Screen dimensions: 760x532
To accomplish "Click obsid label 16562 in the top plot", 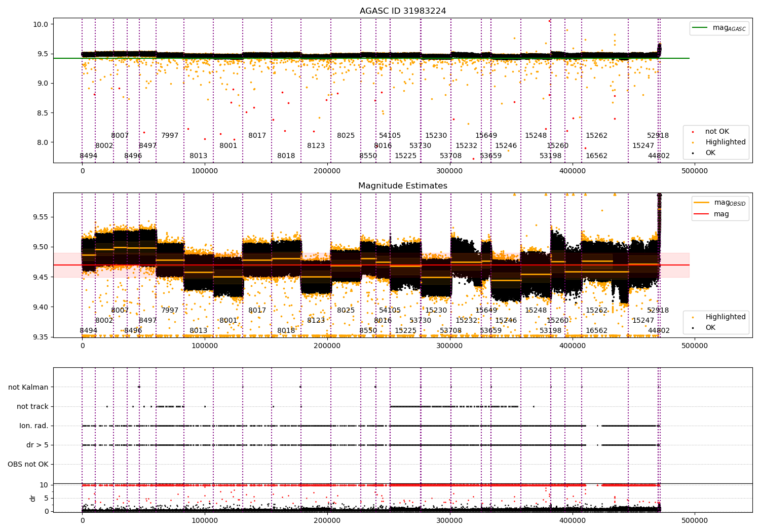I will pyautogui.click(x=597, y=156).
